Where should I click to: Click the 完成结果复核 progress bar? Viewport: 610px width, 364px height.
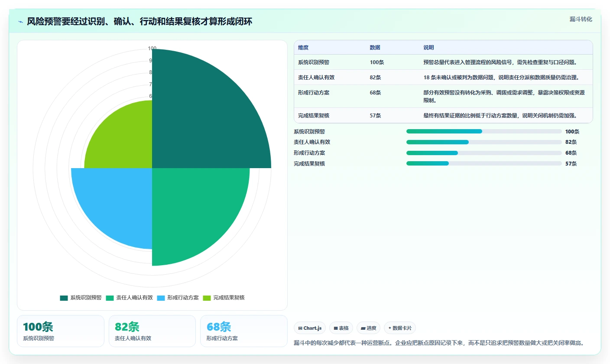coord(484,164)
